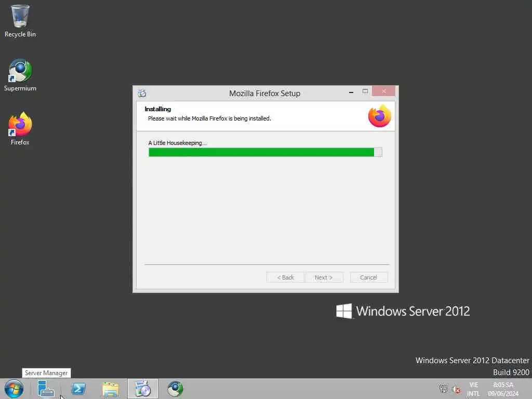Click 'Please wait while Mozilla Firefox is being installed.'
This screenshot has width=532, height=399.
[x=209, y=118]
